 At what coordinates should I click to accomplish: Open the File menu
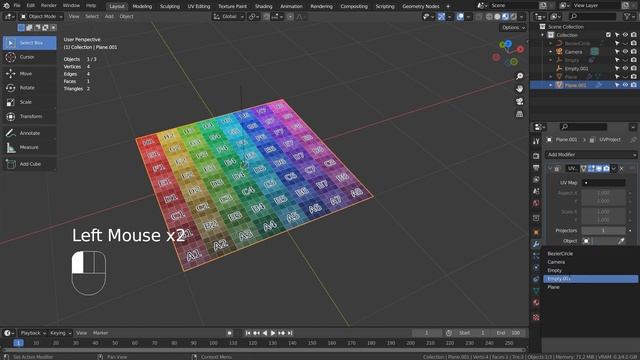point(17,6)
